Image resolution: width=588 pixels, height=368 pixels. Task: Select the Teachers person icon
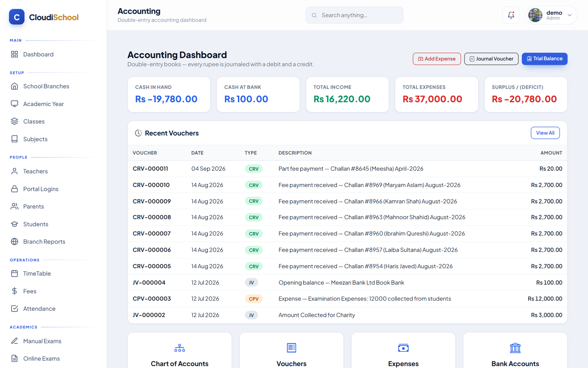click(x=14, y=171)
